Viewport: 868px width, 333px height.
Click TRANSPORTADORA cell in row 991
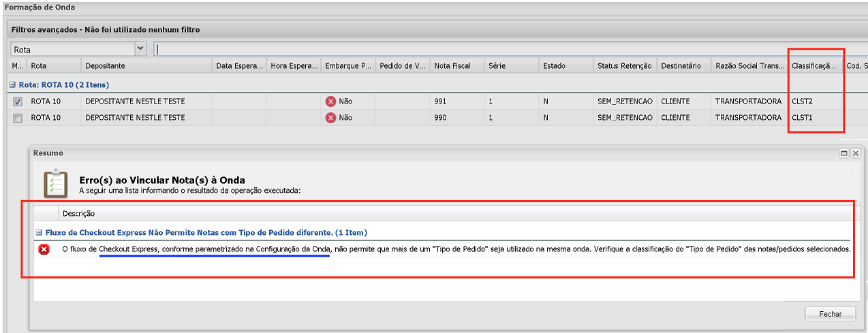click(x=749, y=101)
